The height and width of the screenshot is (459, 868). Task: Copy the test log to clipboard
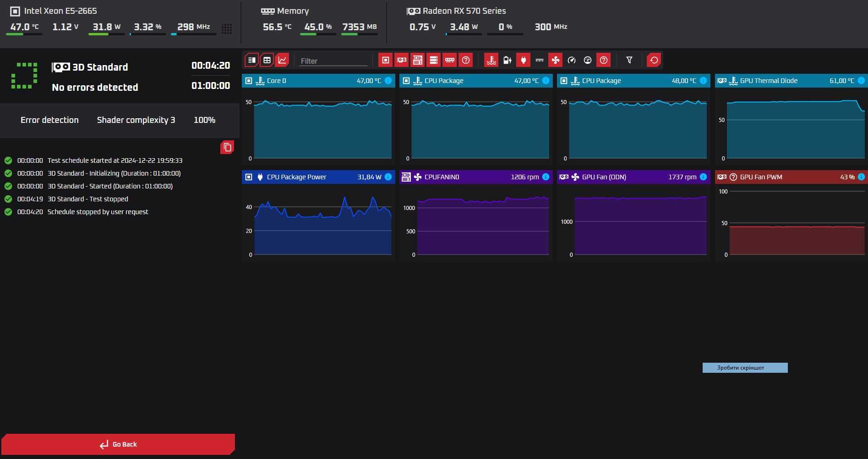point(227,147)
